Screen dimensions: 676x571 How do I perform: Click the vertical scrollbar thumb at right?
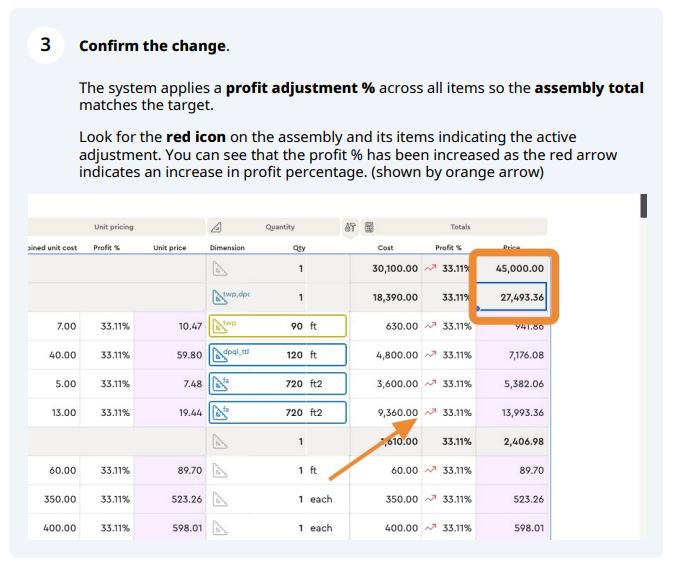(x=644, y=206)
